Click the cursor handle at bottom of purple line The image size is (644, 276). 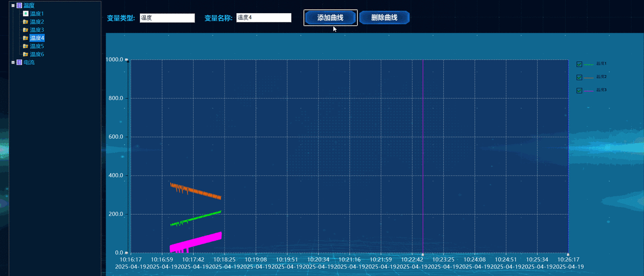pos(423,254)
